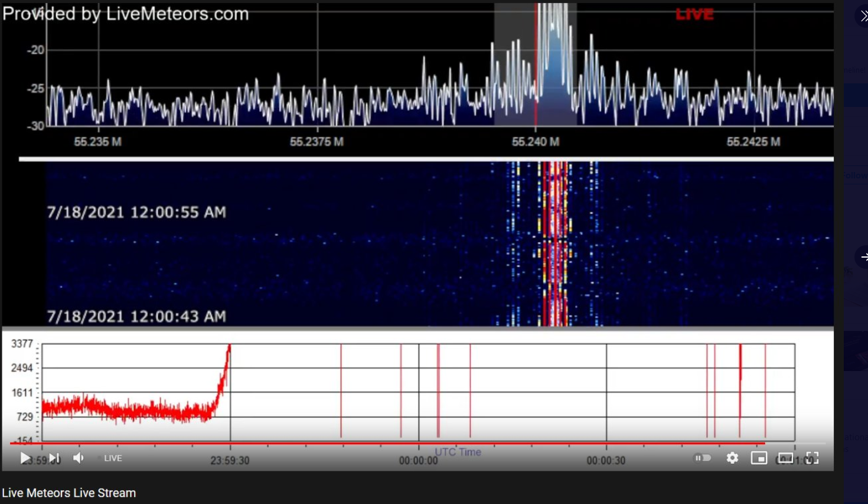Enter fullscreen mode

click(x=812, y=458)
